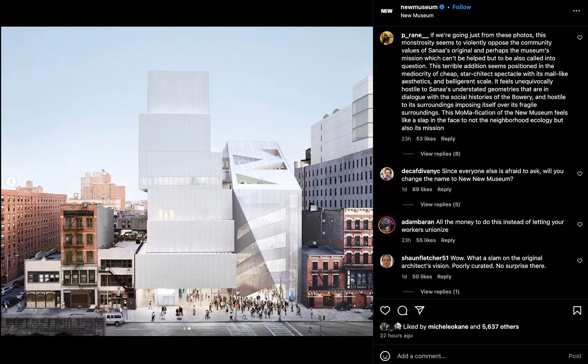The width and height of the screenshot is (588, 364).
Task: Open emoji picker smiley icon
Action: pos(385,356)
